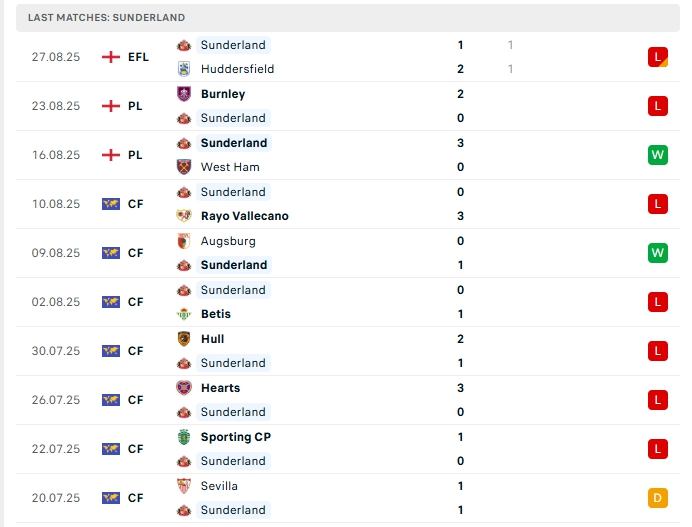Open the green W badge for Augsburg match

[x=657, y=253]
